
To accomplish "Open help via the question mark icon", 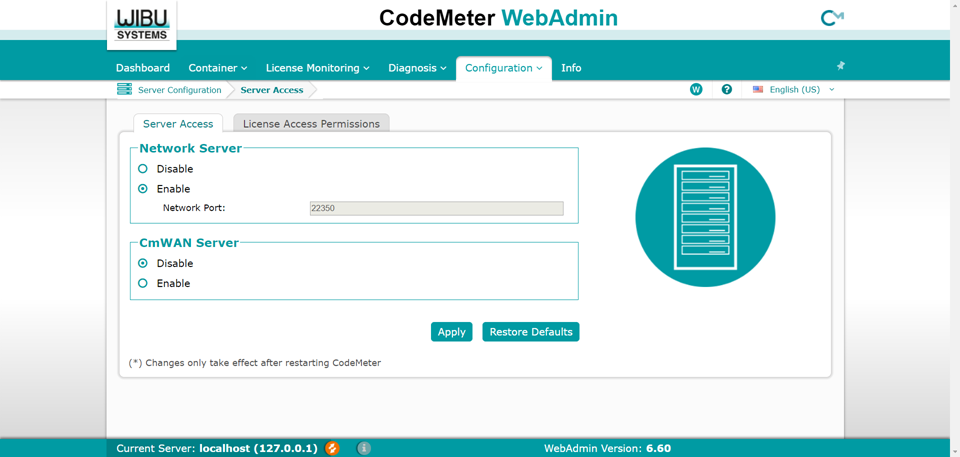I will pyautogui.click(x=727, y=89).
